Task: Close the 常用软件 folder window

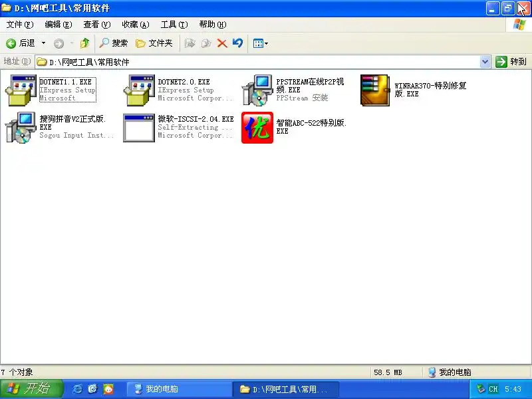Action: tap(523, 8)
